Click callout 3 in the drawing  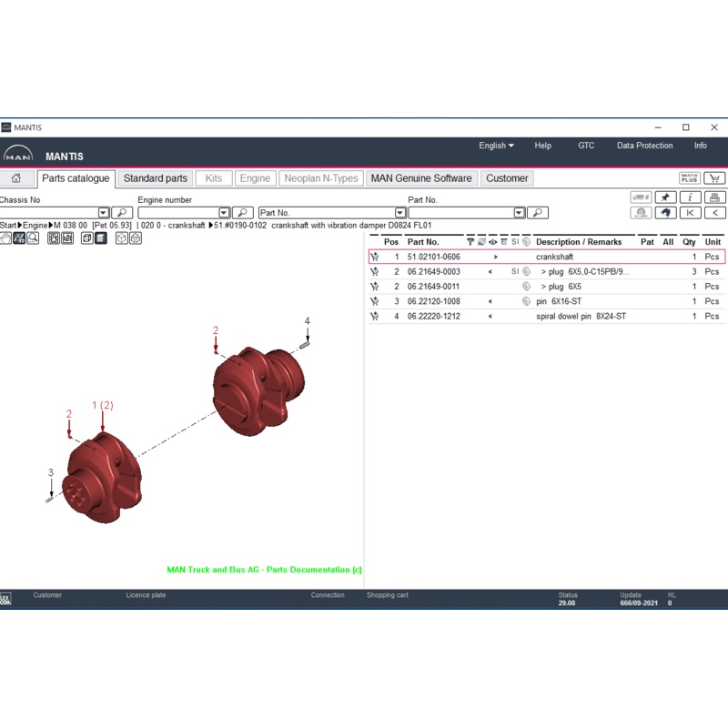click(x=51, y=472)
